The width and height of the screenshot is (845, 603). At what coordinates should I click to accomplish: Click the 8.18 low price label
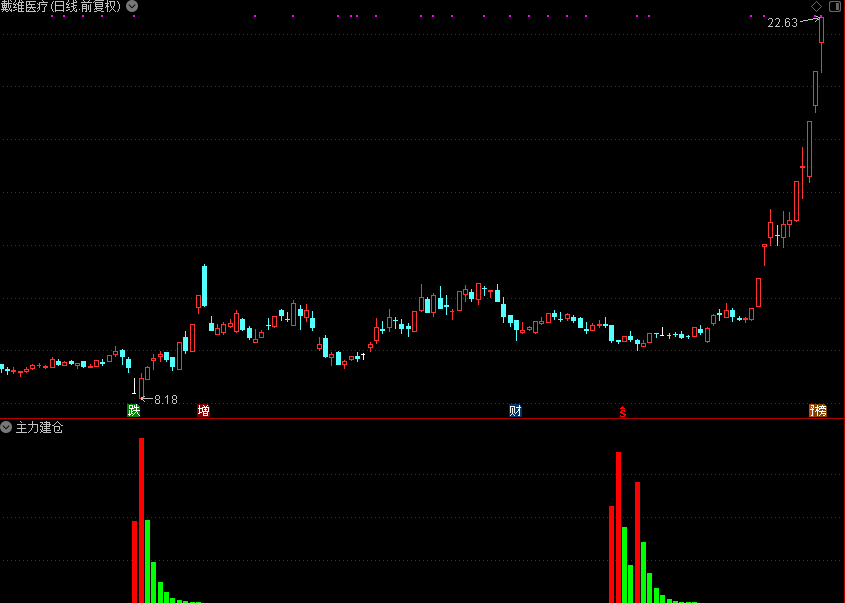click(165, 399)
